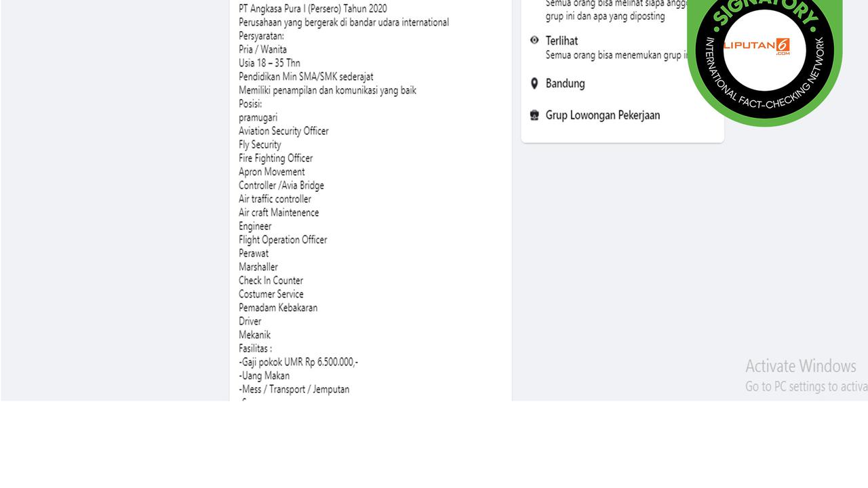Click the eye icon beside Terlihat
Viewport: 868px width, 488px height.
click(x=534, y=41)
